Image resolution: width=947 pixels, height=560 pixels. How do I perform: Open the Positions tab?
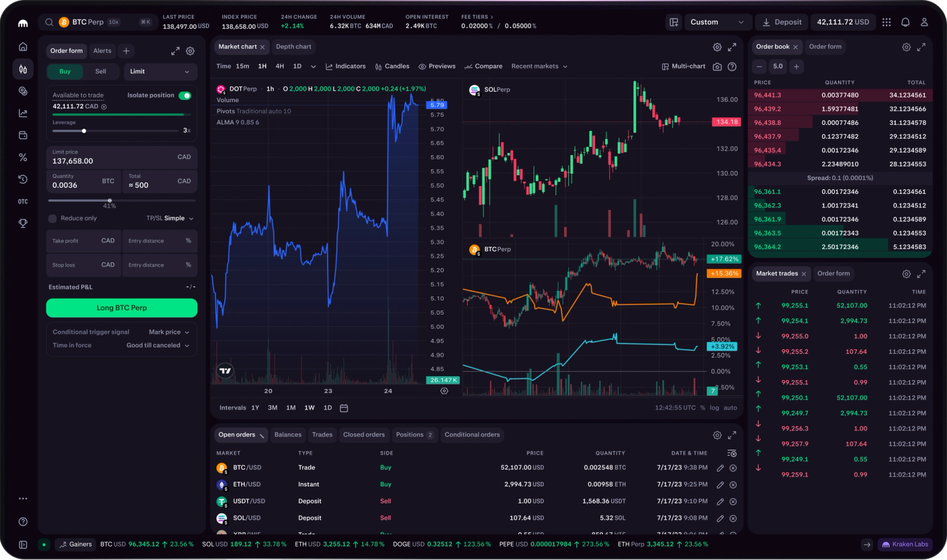415,435
